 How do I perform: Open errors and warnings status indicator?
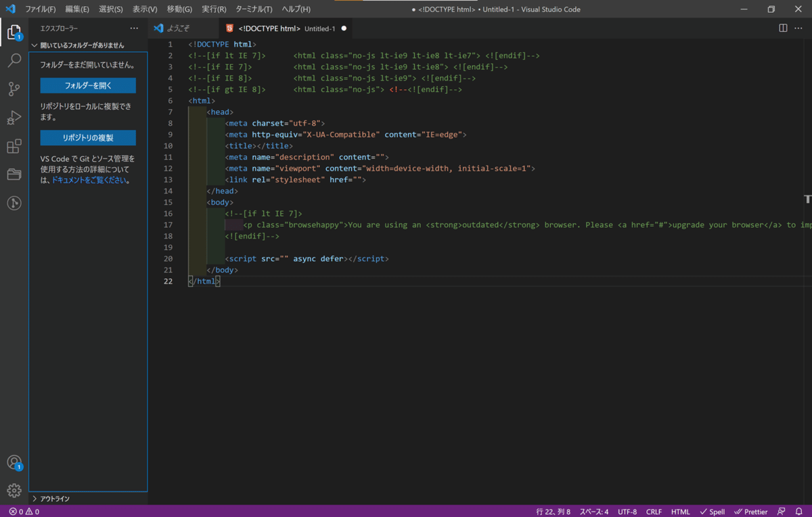pyautogui.click(x=24, y=512)
